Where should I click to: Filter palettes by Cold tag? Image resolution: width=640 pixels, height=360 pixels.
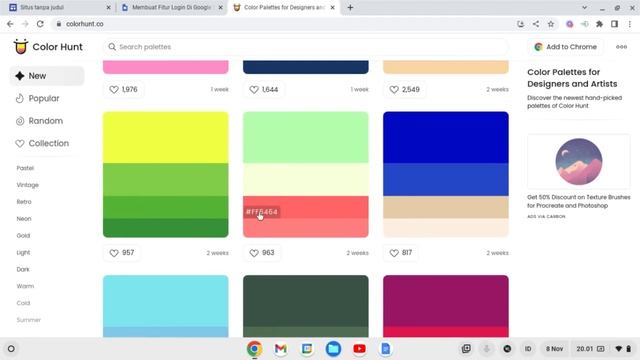pyautogui.click(x=23, y=303)
